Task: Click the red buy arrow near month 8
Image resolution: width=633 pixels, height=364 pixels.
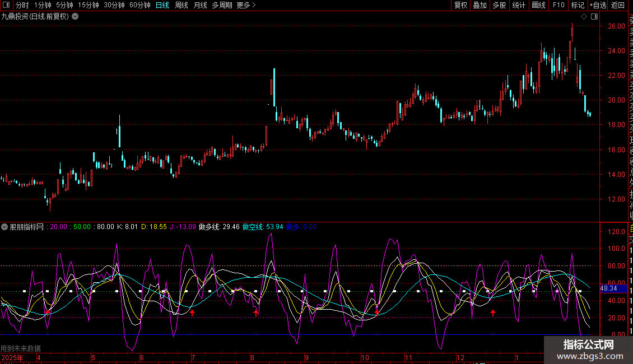Action: click(x=256, y=312)
